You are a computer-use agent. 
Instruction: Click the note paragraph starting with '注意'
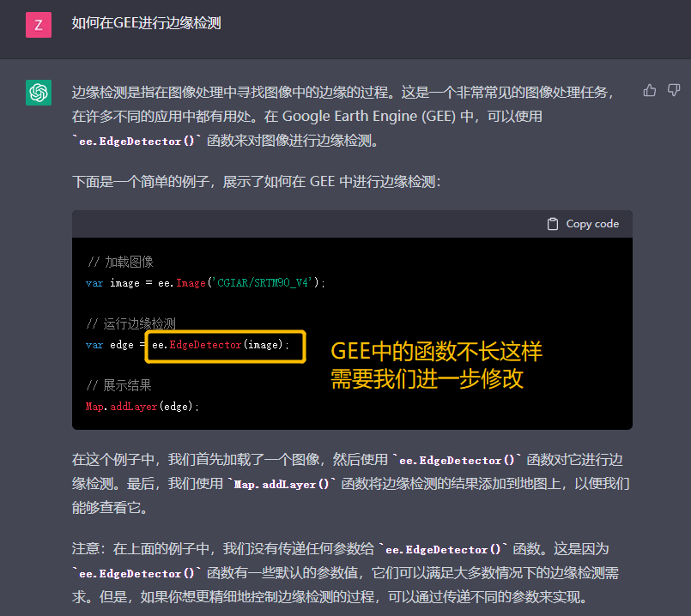[x=345, y=573]
